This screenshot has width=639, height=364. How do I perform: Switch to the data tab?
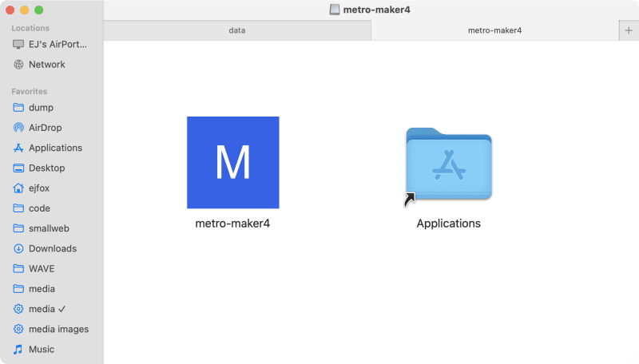coord(237,30)
